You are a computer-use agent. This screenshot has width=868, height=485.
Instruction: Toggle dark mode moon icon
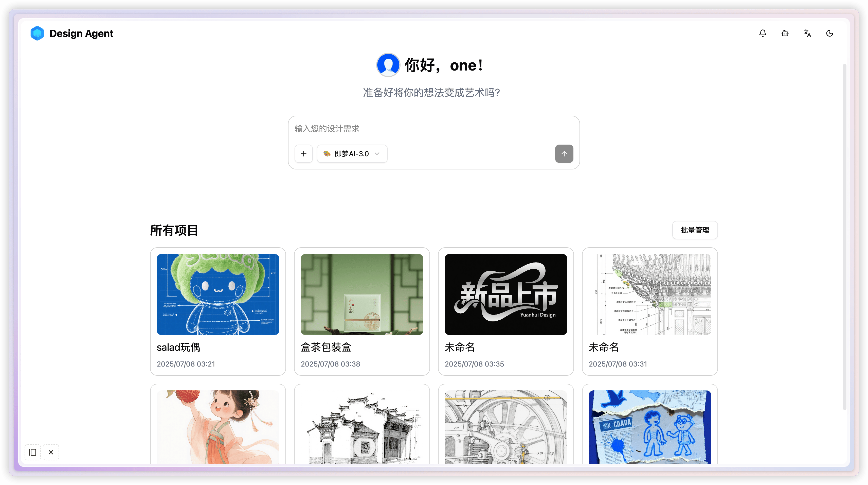(x=829, y=33)
